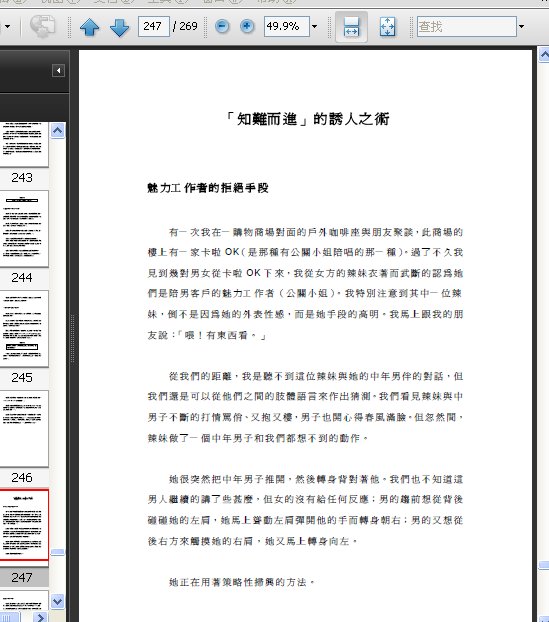The width and height of the screenshot is (549, 622).
Task: Open the zoom level dropdown arrow
Action: point(315,27)
